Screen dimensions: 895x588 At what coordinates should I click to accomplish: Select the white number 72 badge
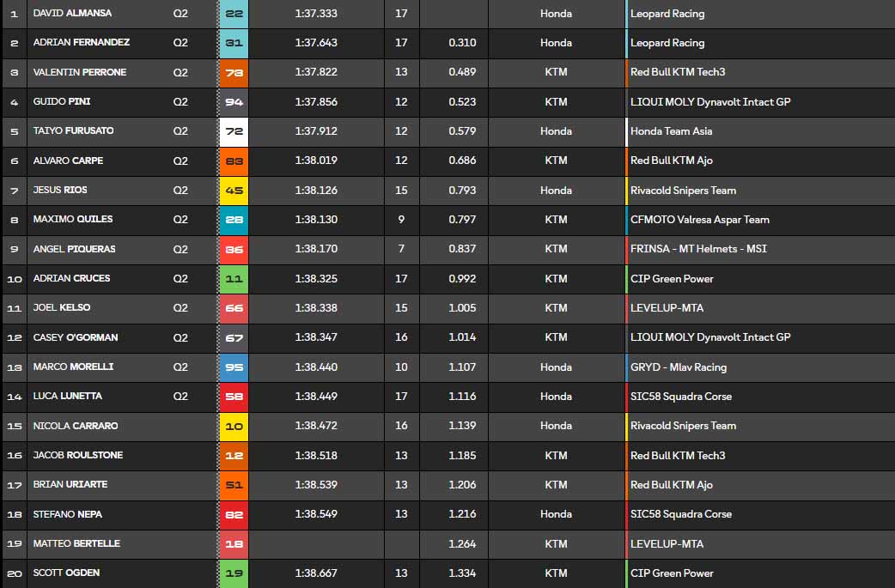click(234, 131)
